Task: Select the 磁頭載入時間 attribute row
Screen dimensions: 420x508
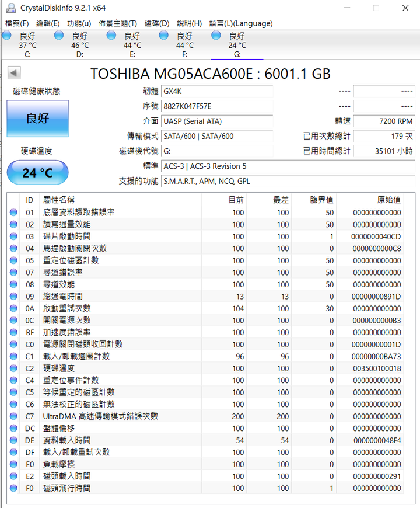Action: (x=206, y=476)
